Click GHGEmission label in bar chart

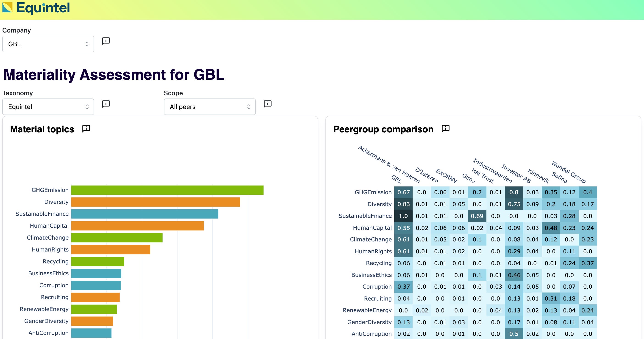tap(50, 190)
